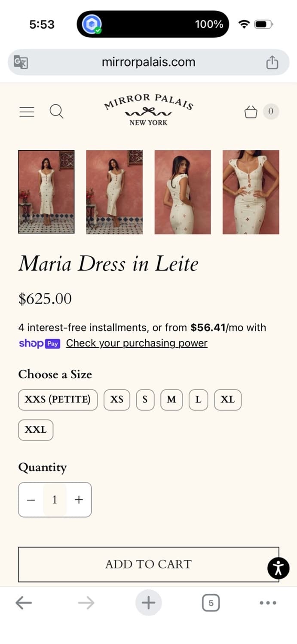Viewport: 297px width, 644px height.
Task: Select size XXL
Action: (36, 430)
